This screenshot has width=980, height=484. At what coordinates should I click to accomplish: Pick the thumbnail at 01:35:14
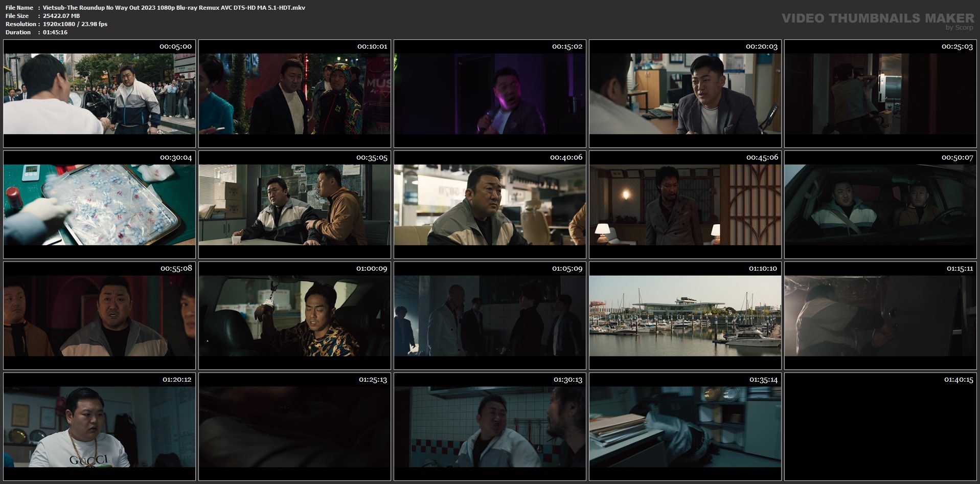[x=685, y=427]
